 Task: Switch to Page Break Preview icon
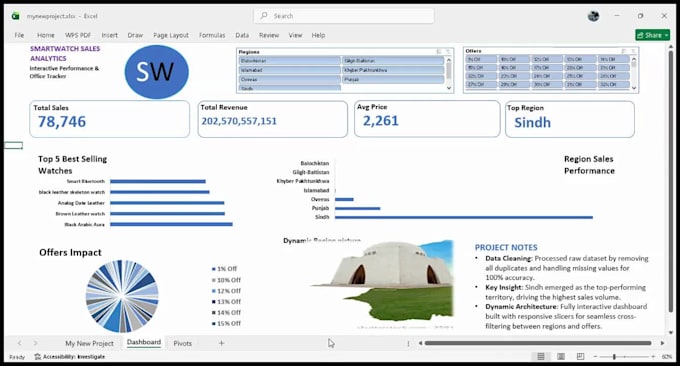[x=580, y=356]
